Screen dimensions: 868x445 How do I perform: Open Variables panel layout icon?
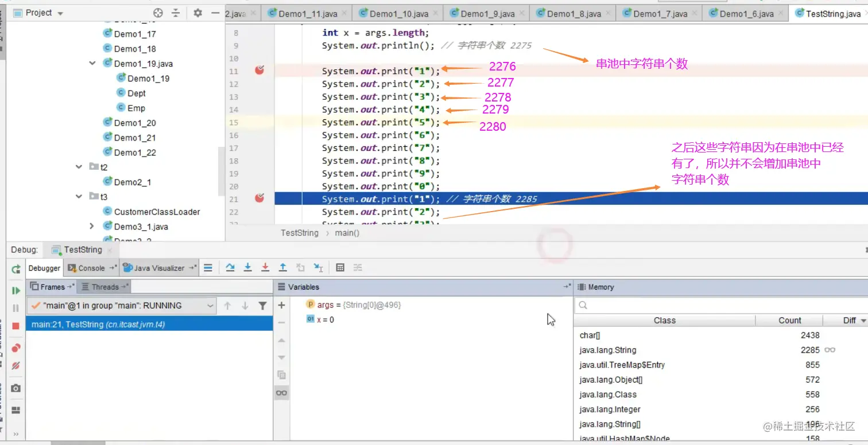567,287
